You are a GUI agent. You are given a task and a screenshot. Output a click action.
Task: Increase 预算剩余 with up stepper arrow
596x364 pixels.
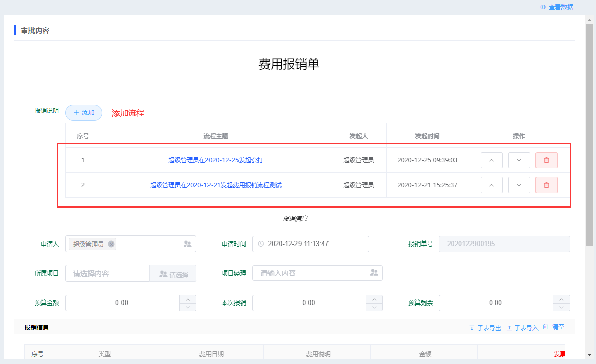(561, 299)
